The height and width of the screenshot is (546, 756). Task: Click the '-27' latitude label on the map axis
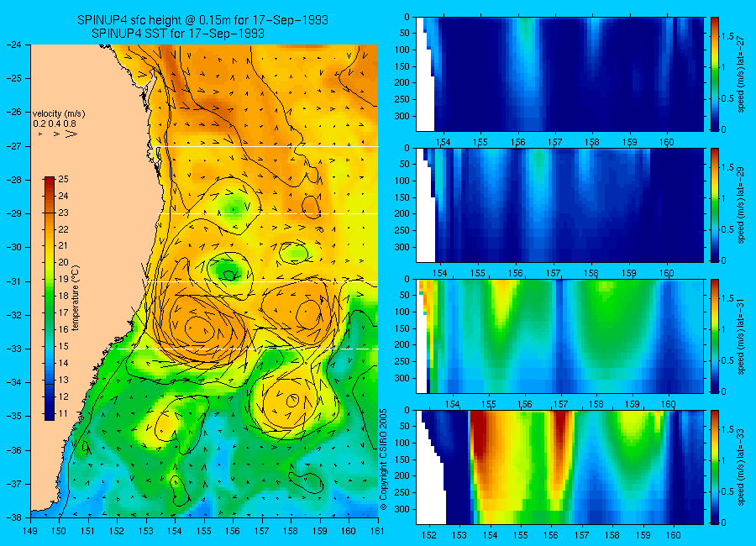click(13, 145)
